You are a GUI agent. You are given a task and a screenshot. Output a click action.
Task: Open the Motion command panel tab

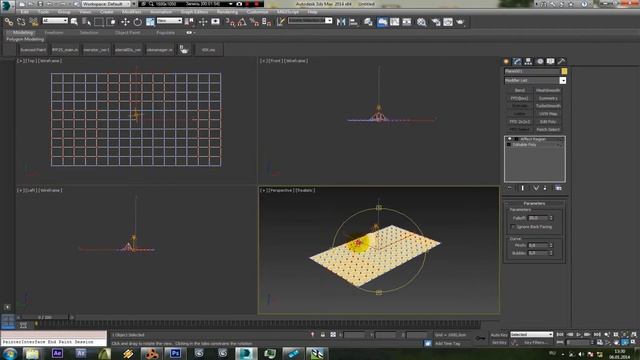(540, 61)
